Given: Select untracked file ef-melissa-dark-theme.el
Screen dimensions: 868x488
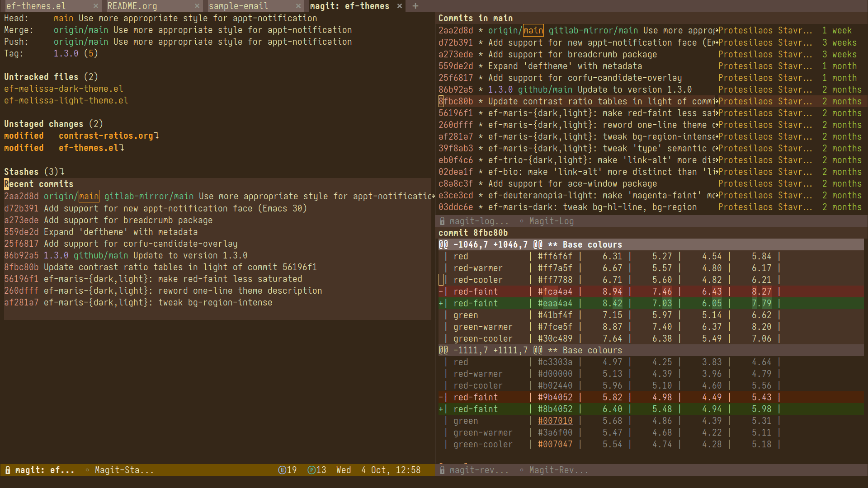Looking at the screenshot, I should tap(64, 89).
